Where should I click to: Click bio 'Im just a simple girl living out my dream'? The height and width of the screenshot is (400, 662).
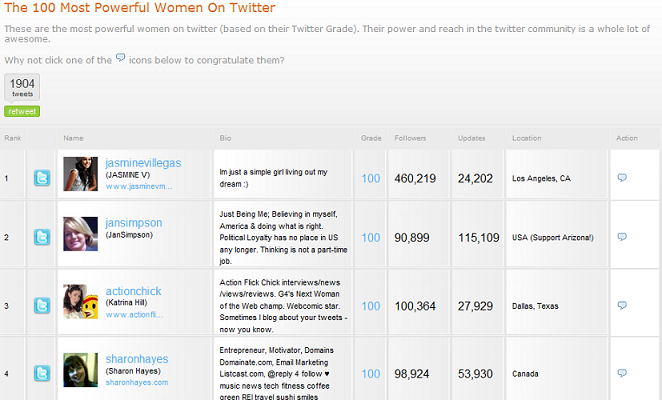(274, 178)
